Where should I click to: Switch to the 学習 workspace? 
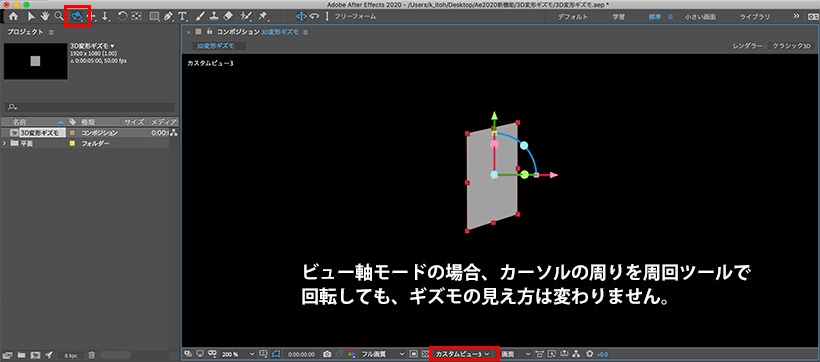pos(618,17)
